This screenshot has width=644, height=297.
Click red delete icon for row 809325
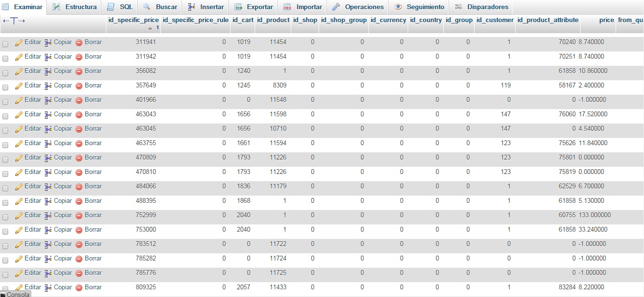click(x=79, y=287)
